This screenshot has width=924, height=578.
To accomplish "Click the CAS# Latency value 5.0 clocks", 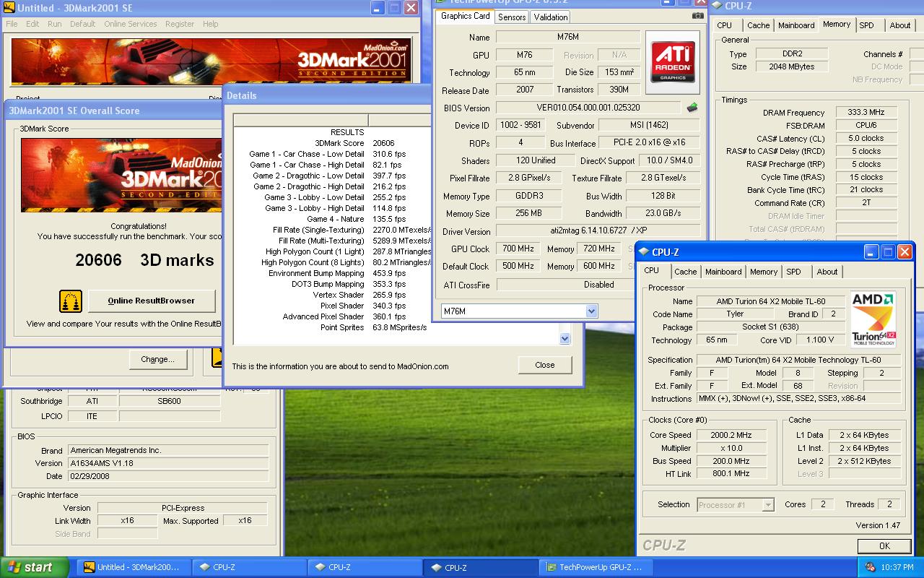I will pos(866,138).
